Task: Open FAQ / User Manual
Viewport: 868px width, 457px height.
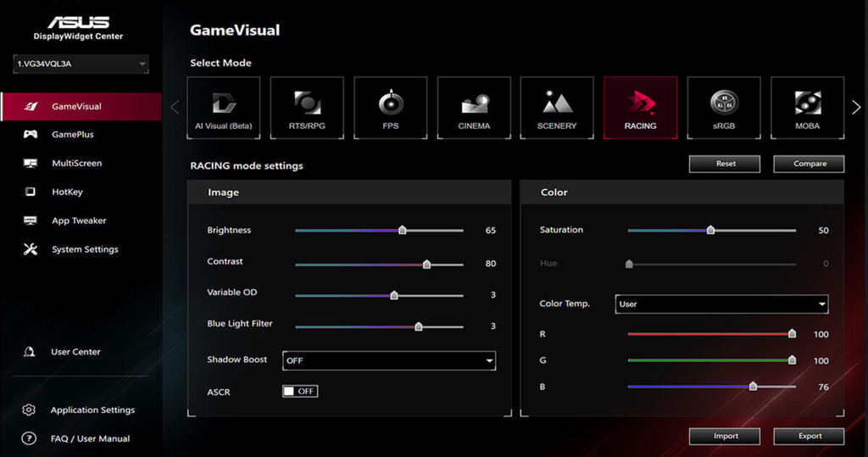Action: coord(90,438)
